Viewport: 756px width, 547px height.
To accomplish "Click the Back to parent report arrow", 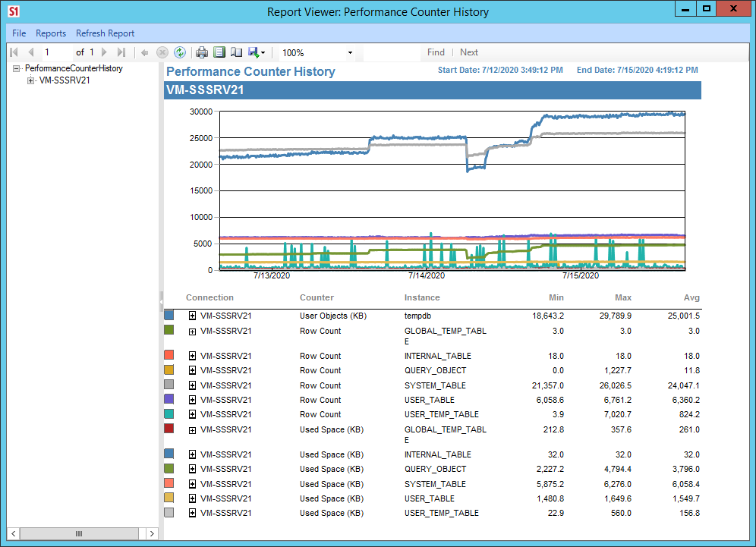I will point(144,53).
